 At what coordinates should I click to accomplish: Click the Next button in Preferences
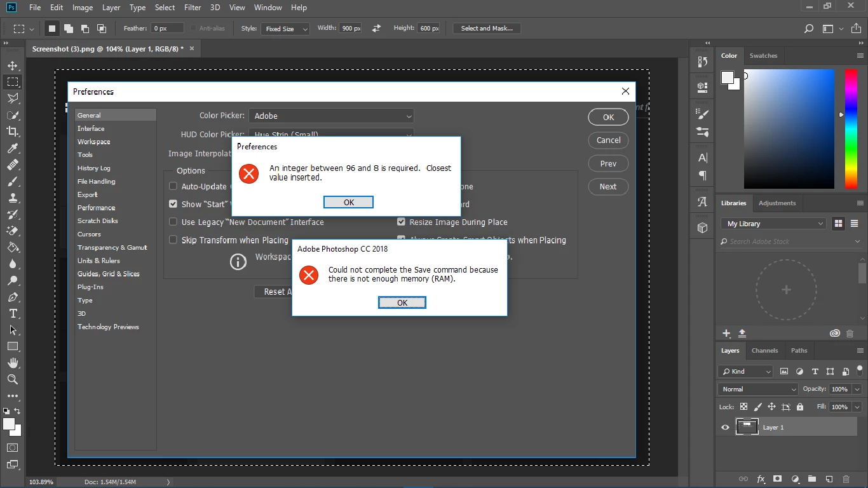pos(608,187)
